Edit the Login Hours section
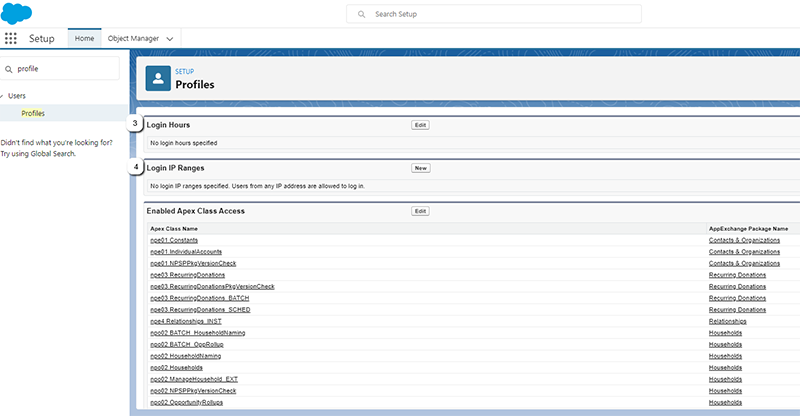The image size is (800, 416). 420,125
